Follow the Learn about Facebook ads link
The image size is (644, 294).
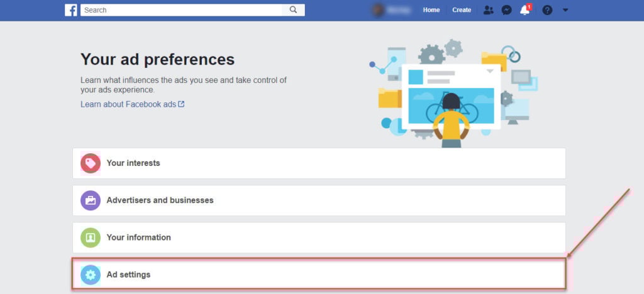[x=132, y=104]
